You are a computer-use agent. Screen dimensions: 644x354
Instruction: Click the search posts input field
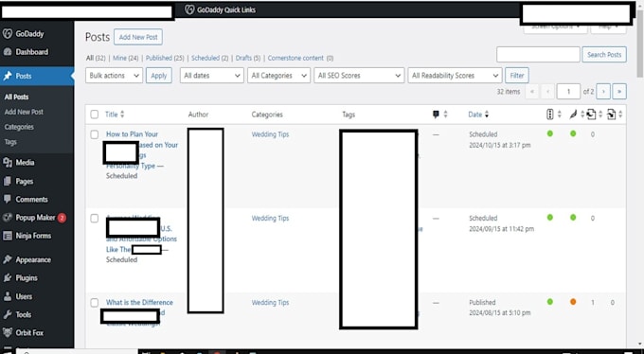(x=538, y=55)
